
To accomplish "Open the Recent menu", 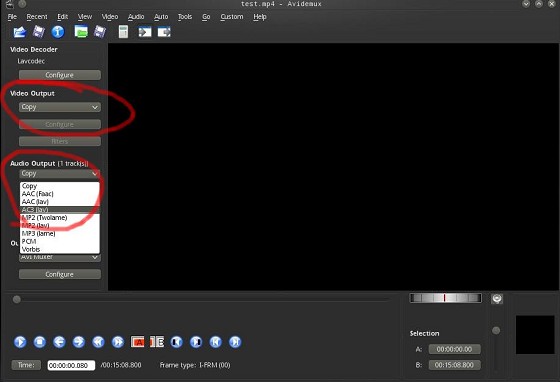I will point(37,17).
